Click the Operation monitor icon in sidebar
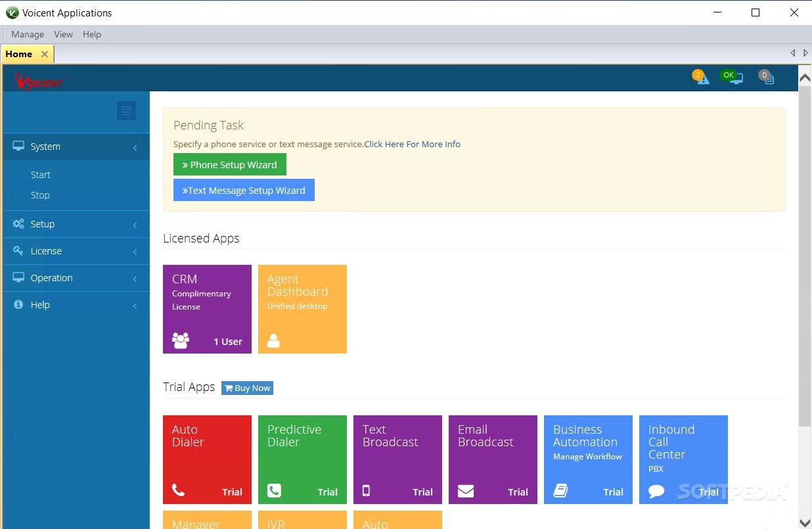Screen dimensions: 812x529 [18, 277]
